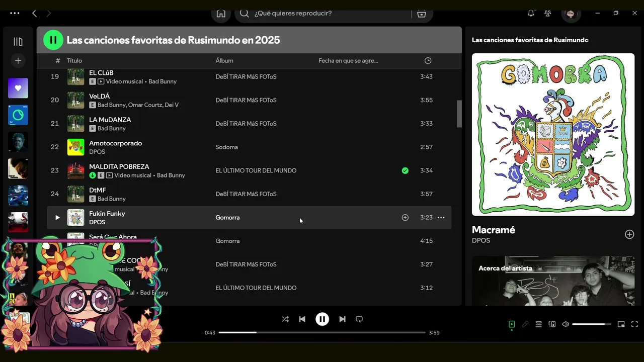This screenshot has height=362, width=644.
Task: Sort by Álbum column header
Action: coord(224,61)
